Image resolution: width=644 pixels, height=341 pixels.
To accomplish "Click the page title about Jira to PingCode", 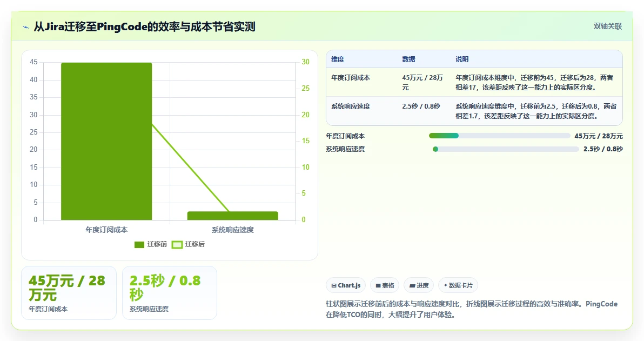I will 144,27.
